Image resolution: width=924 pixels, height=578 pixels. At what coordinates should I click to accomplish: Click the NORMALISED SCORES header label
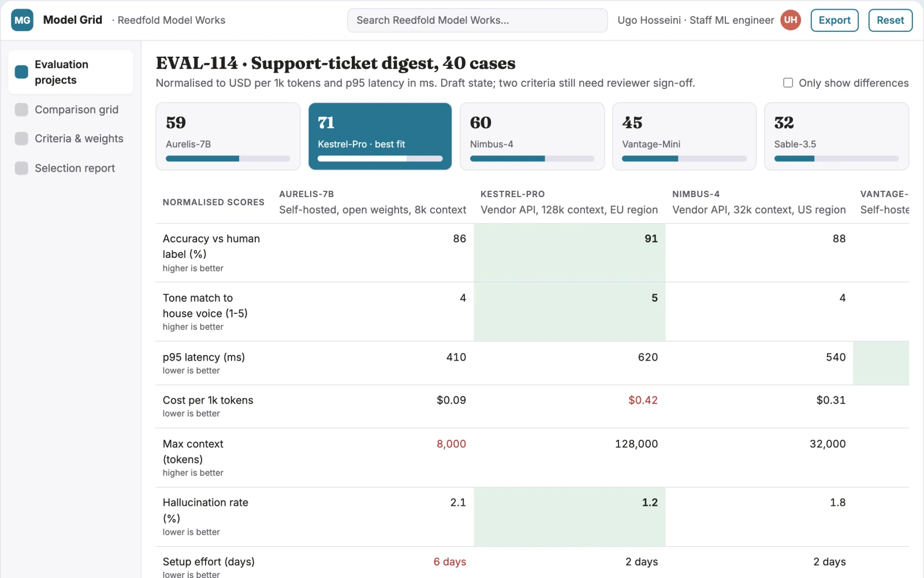tap(214, 202)
